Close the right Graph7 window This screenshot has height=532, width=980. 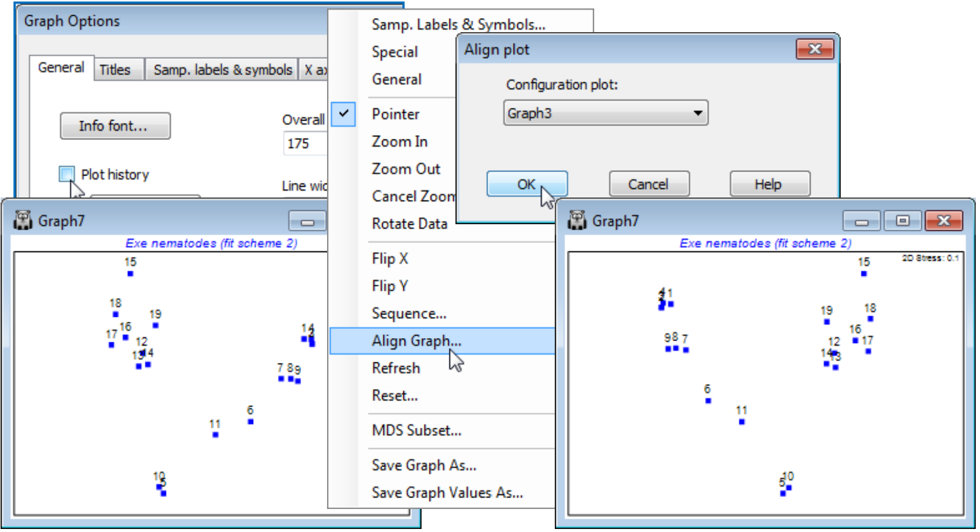pyautogui.click(x=944, y=221)
